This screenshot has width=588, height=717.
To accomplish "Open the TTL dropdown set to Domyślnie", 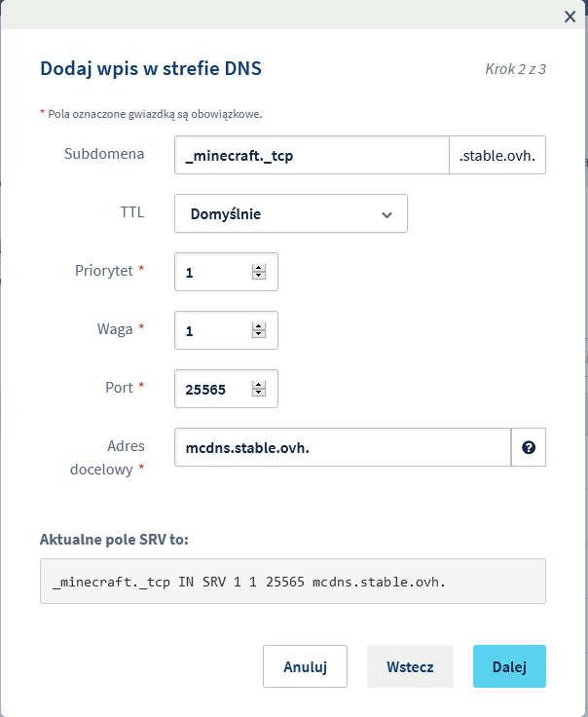I will (x=290, y=213).
